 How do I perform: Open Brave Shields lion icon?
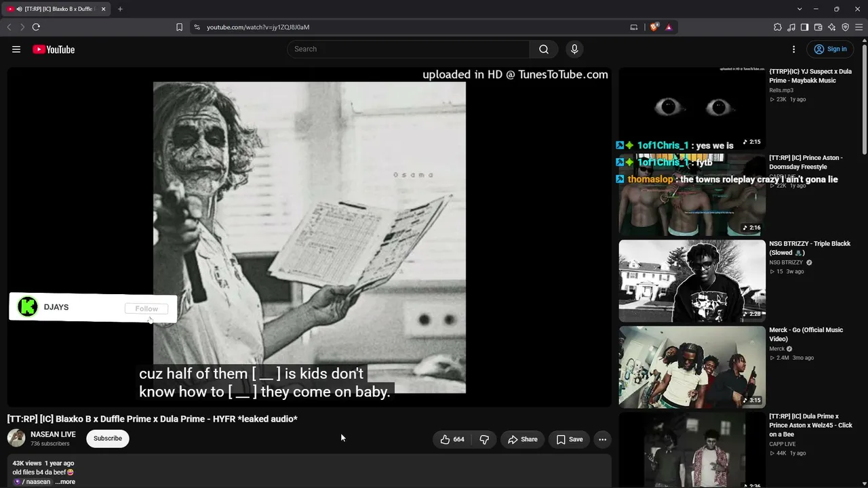pos(654,27)
